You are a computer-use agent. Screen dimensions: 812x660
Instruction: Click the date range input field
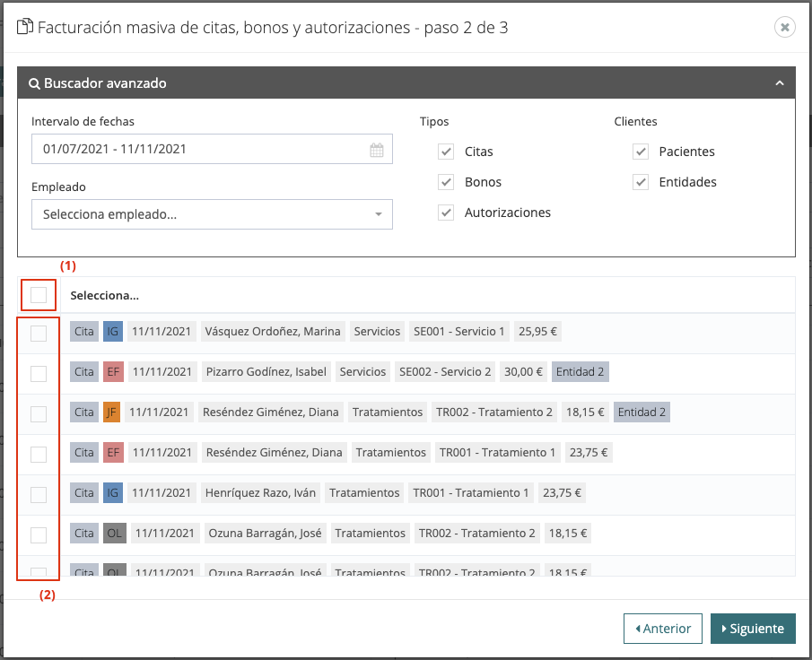(x=197, y=150)
